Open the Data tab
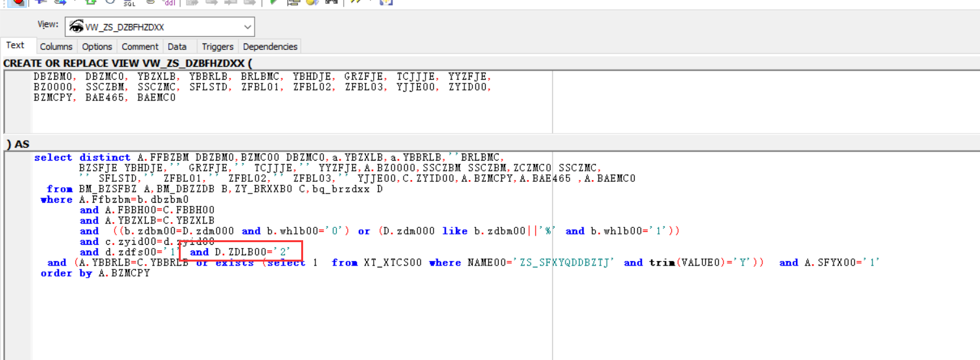The height and width of the screenshot is (360, 980). 177,47
